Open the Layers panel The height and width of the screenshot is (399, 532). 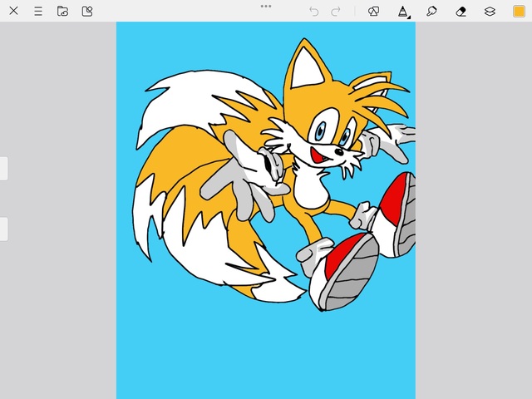pos(490,11)
